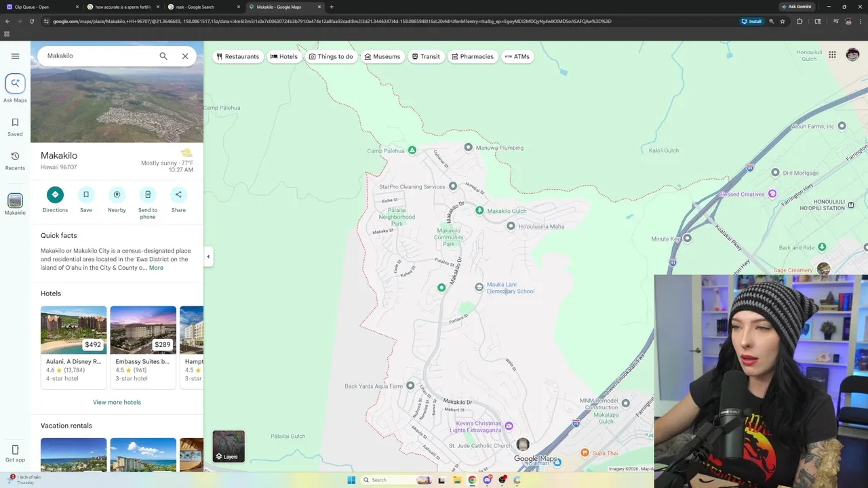Filter map by Museums
Screen dimensions: 868x488
coord(382,56)
